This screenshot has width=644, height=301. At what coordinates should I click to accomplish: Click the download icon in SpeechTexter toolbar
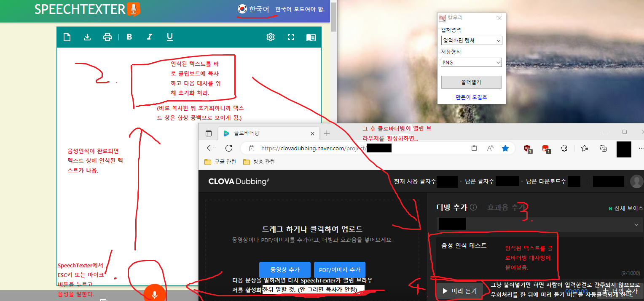click(x=87, y=37)
